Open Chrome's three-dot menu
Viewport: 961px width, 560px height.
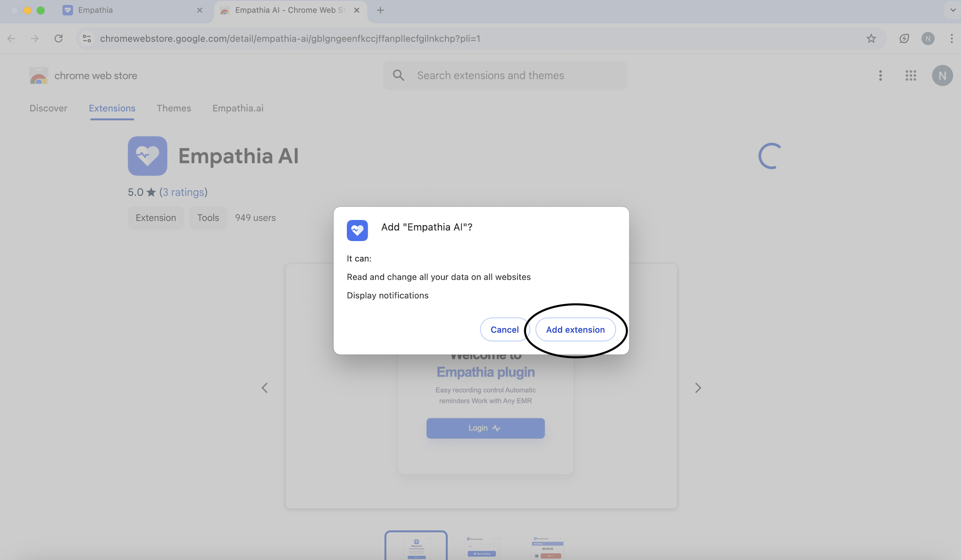(x=951, y=39)
